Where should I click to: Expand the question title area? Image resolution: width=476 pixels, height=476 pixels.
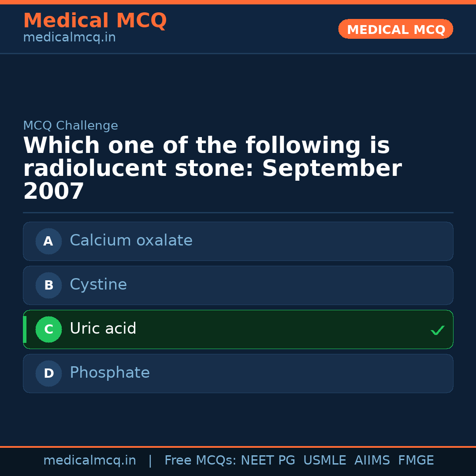coord(212,167)
